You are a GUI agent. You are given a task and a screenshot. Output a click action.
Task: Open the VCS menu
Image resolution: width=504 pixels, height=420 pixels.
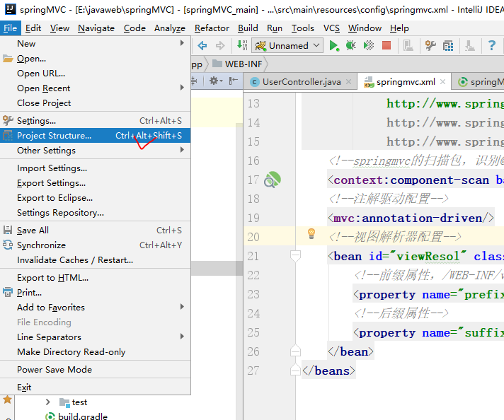click(331, 28)
